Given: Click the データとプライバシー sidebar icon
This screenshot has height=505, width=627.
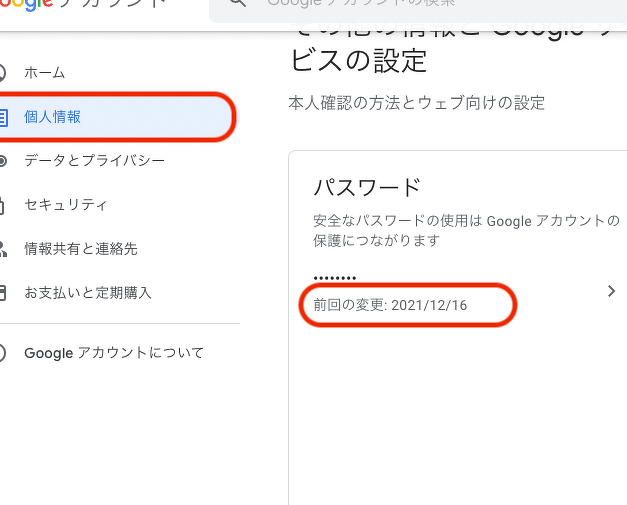Looking at the screenshot, I should pos(3,160).
